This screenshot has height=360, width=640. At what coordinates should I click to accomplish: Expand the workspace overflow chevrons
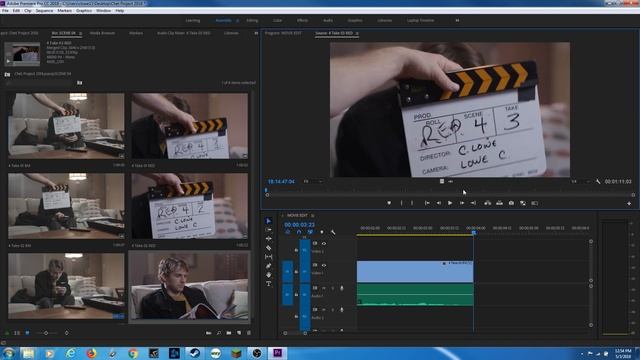click(457, 20)
